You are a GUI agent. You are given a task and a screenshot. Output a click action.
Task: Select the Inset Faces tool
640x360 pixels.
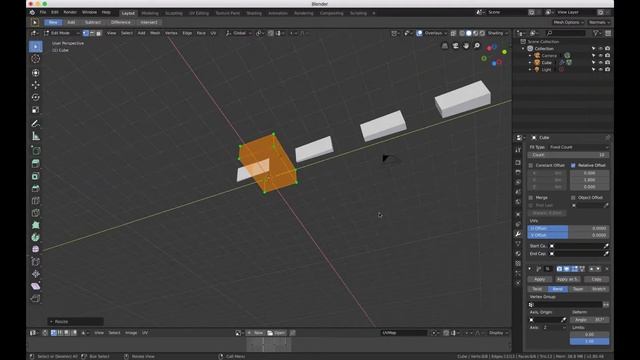pyautogui.click(x=36, y=176)
